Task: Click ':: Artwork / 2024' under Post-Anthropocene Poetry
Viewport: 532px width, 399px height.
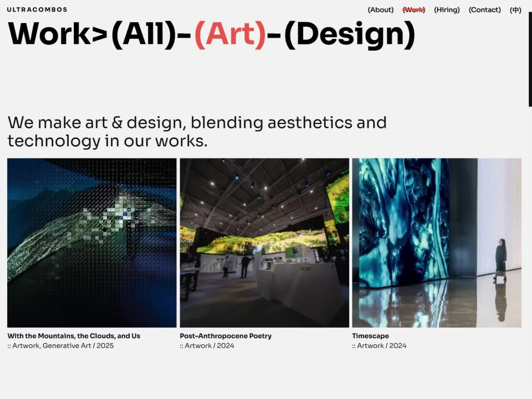Action: tap(207, 346)
